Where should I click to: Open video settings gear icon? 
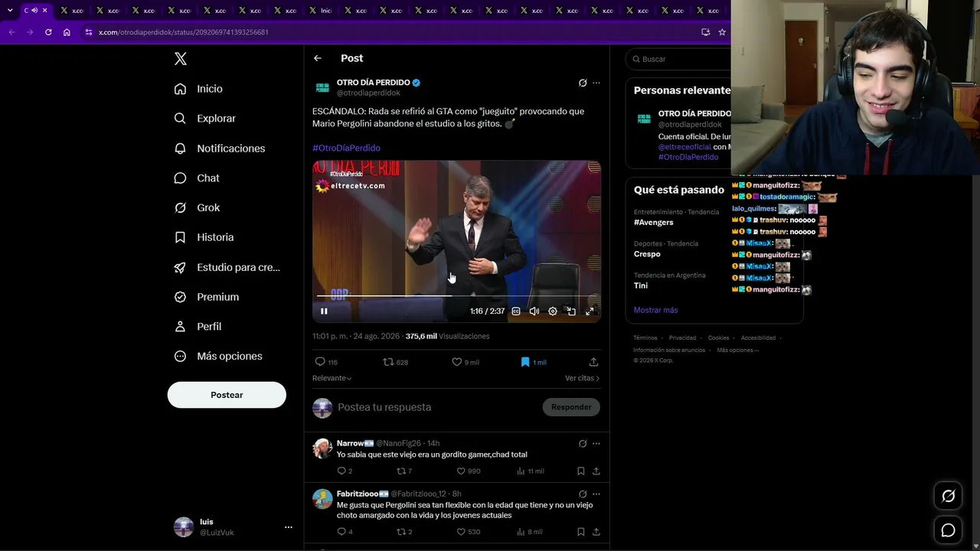[x=553, y=311]
